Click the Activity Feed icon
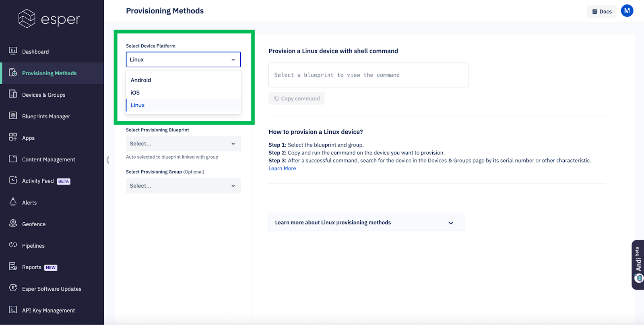Viewport: 644px width, 325px height. tap(13, 180)
